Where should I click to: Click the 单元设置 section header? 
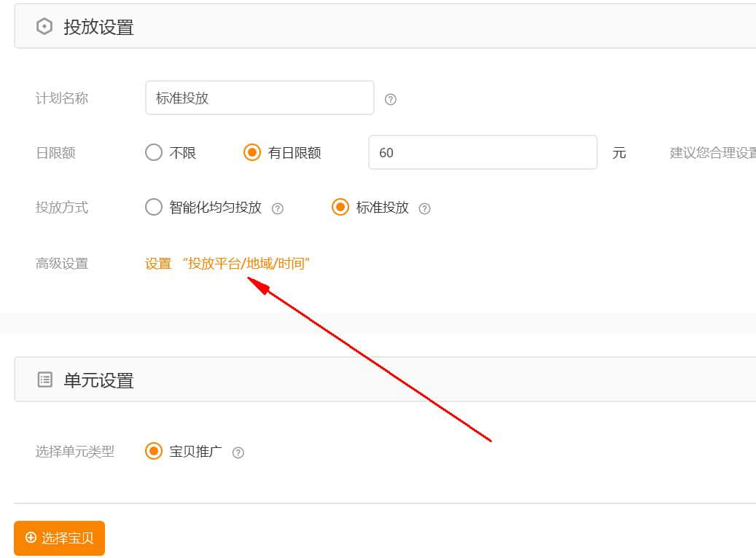98,380
